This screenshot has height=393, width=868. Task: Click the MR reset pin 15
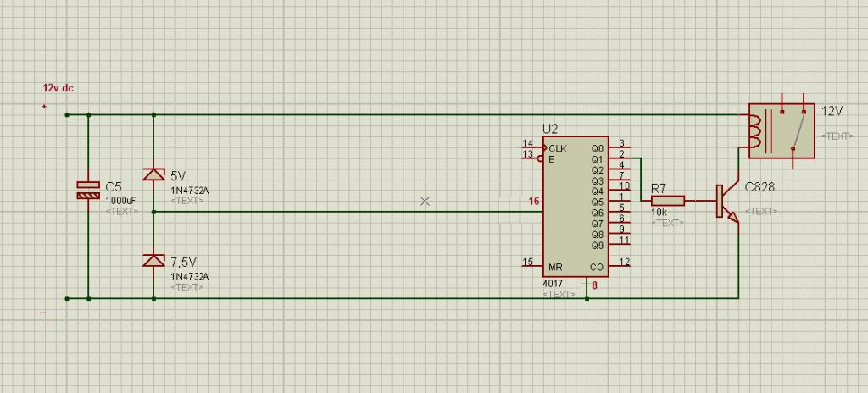[x=532, y=266]
